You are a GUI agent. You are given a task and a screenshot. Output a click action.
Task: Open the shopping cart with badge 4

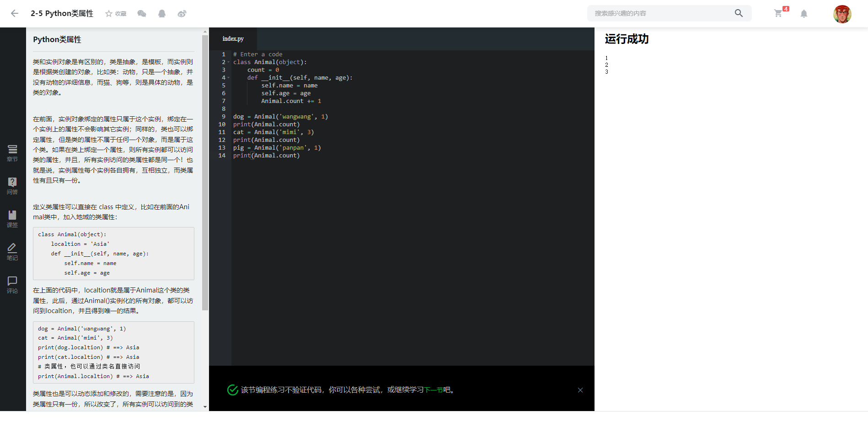click(778, 13)
